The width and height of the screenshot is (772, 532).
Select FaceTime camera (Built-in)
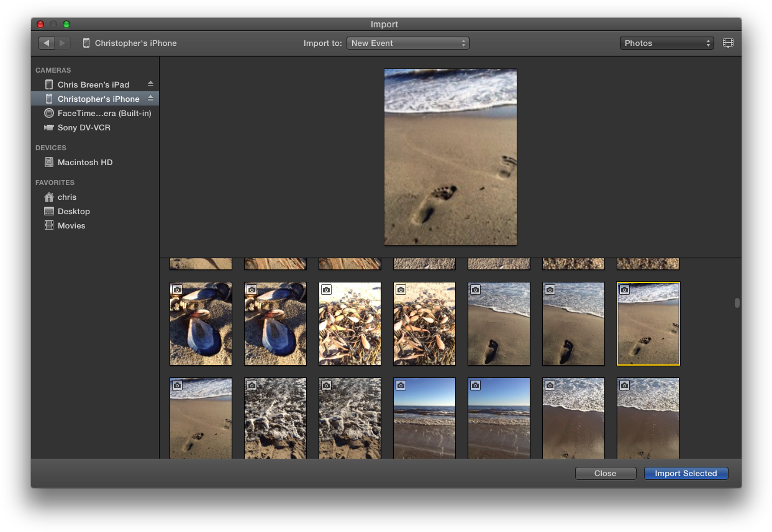tap(95, 113)
